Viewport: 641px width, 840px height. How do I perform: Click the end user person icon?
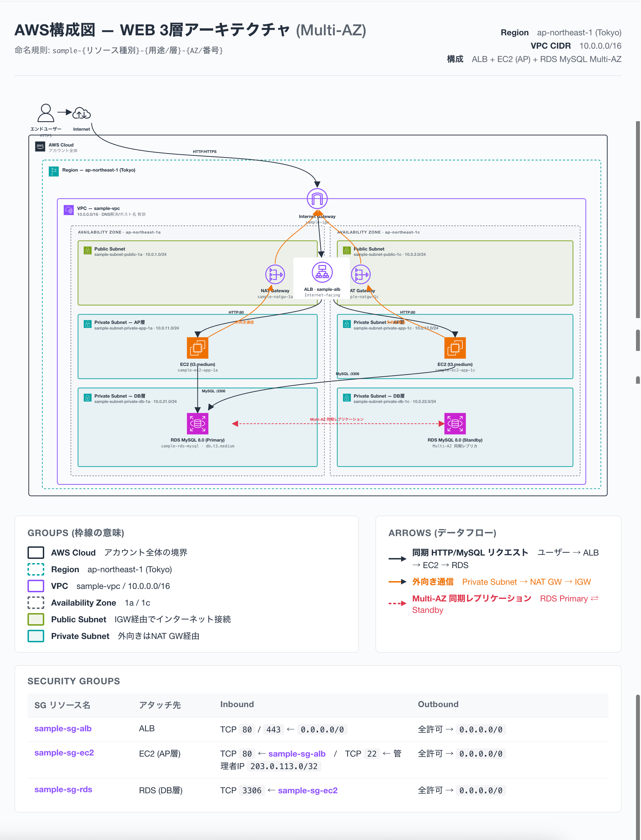45,113
